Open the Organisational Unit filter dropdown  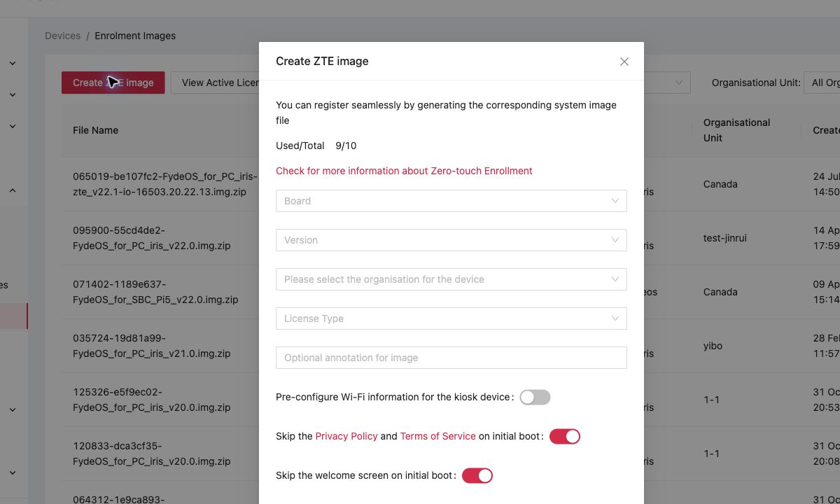822,83
